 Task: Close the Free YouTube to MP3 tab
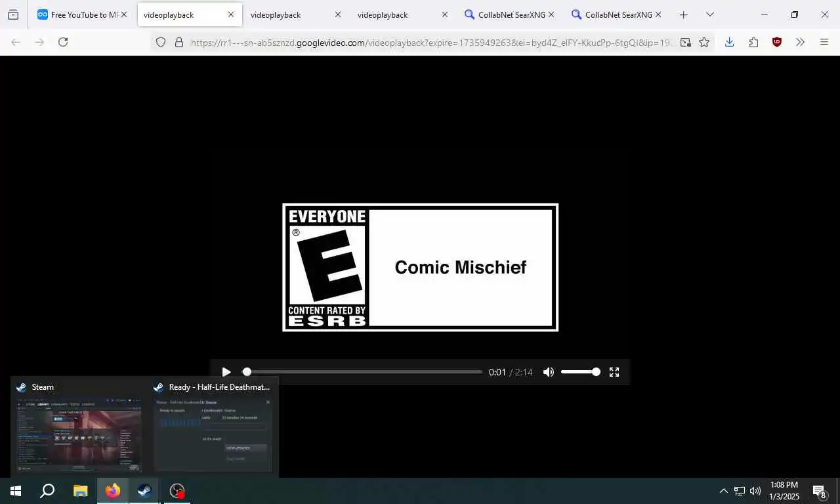tap(124, 14)
